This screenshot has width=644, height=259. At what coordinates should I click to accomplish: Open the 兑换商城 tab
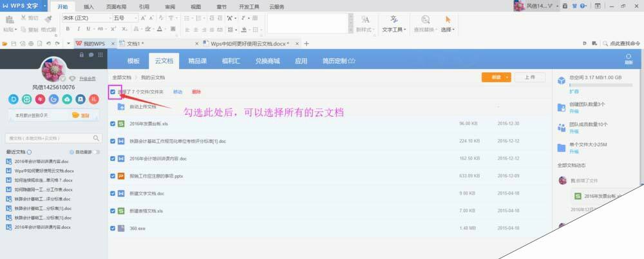click(x=267, y=61)
